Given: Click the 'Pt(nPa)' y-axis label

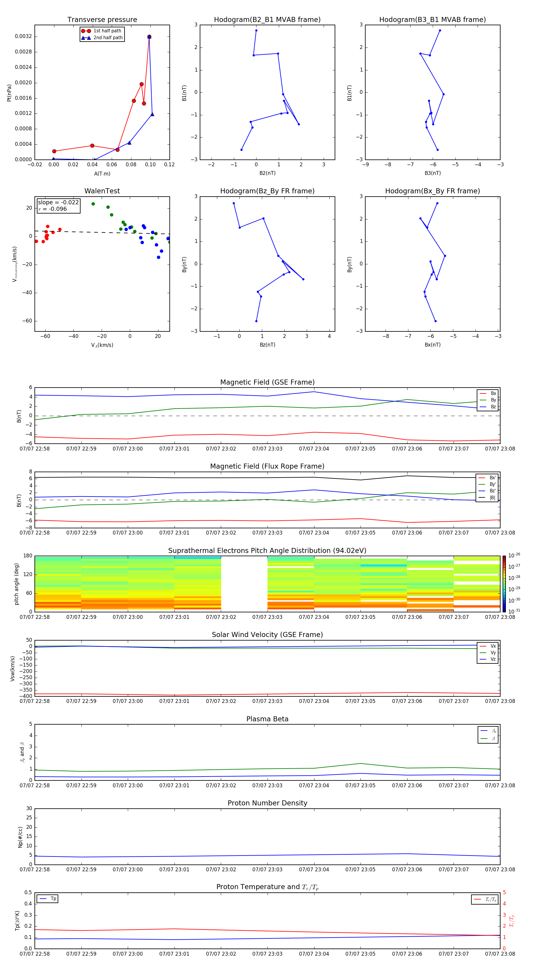Looking at the screenshot, I should (9, 92).
